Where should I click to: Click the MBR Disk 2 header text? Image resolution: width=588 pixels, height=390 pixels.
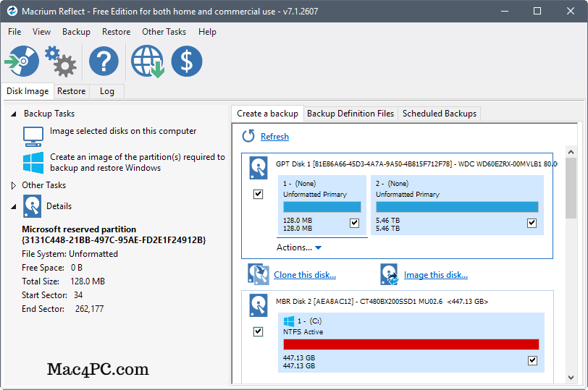point(382,302)
